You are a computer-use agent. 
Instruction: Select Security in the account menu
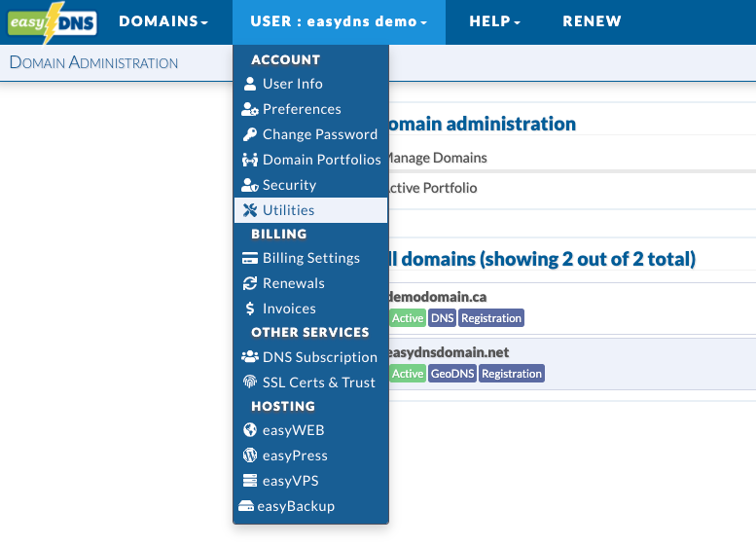pos(310,185)
